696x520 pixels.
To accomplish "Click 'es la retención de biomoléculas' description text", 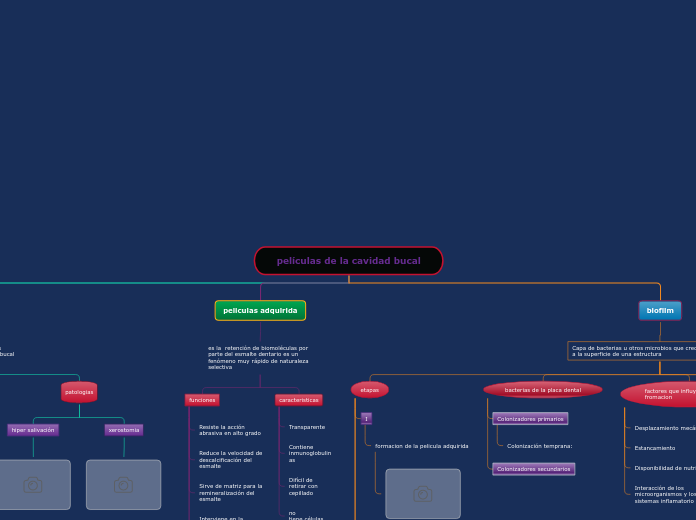I will pos(258,357).
